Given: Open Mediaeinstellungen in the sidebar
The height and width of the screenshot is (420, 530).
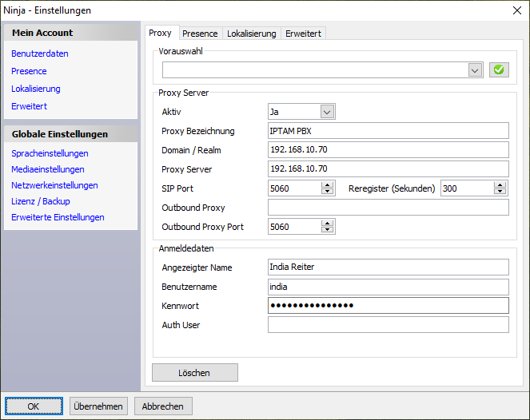Looking at the screenshot, I should [48, 169].
